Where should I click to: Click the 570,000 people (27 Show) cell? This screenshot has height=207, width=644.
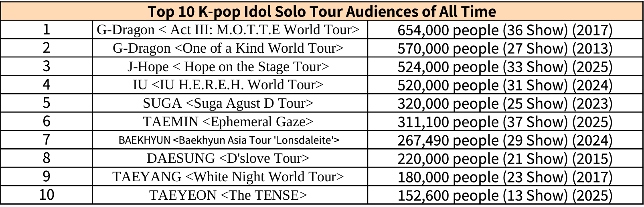tap(505, 49)
